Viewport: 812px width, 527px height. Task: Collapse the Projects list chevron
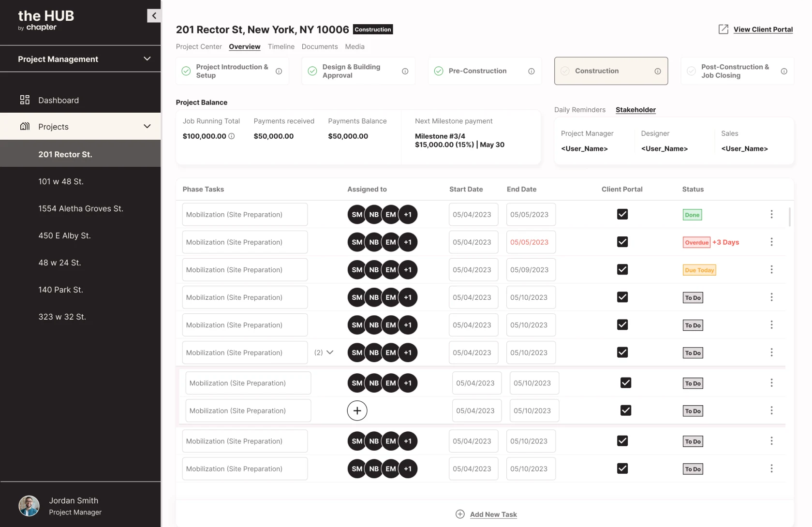147,126
